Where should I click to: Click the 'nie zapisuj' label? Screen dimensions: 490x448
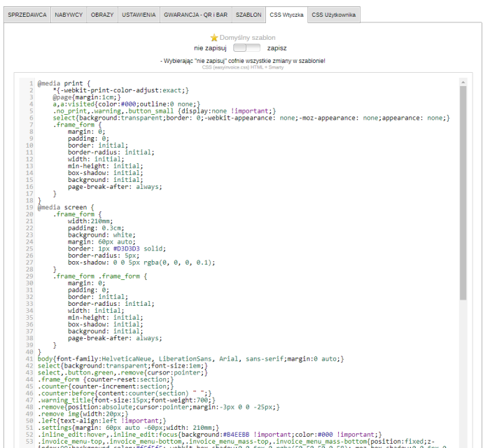(x=211, y=48)
